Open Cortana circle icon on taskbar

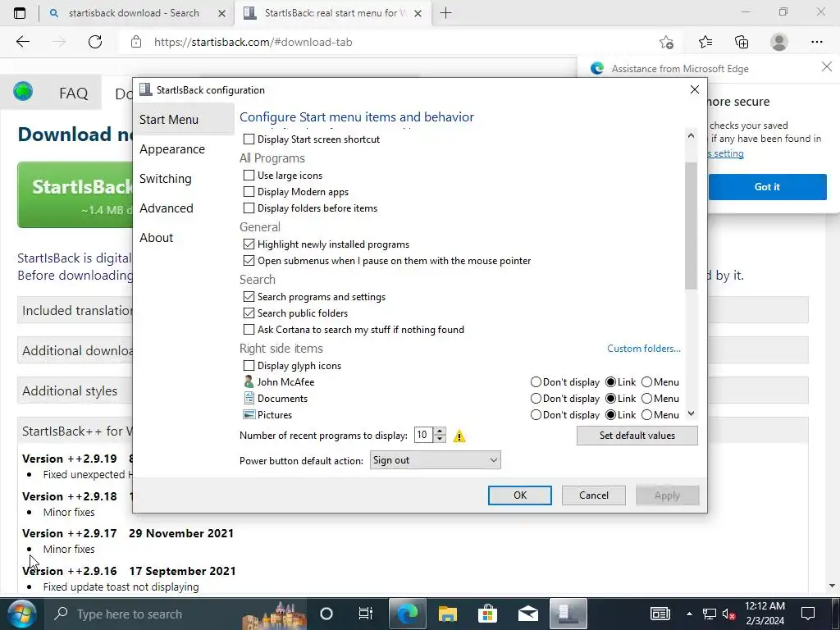326,614
